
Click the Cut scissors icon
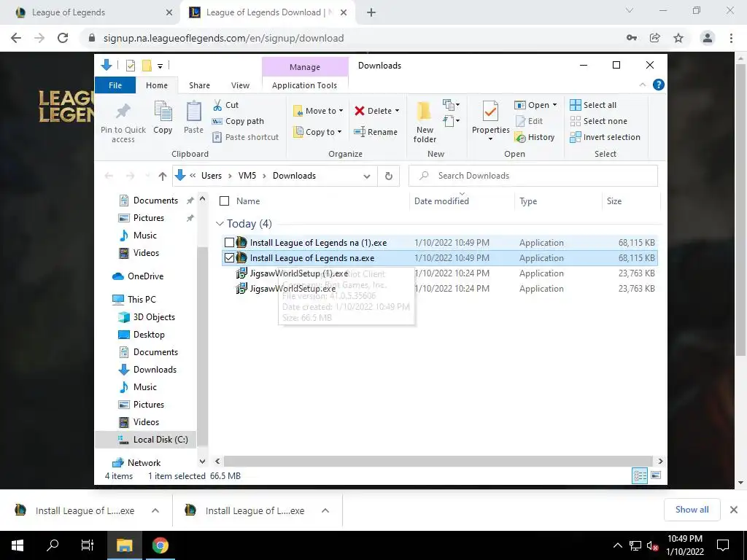point(217,105)
